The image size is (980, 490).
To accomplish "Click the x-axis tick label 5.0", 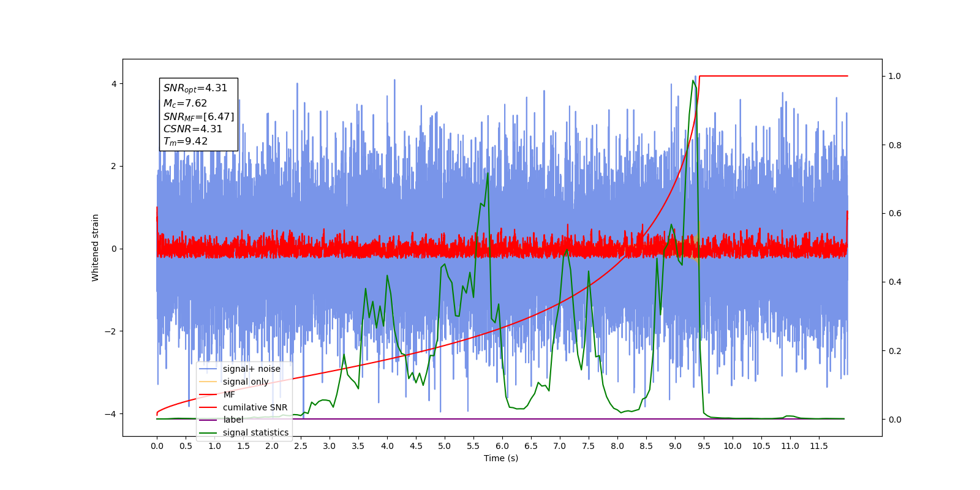I will click(445, 446).
